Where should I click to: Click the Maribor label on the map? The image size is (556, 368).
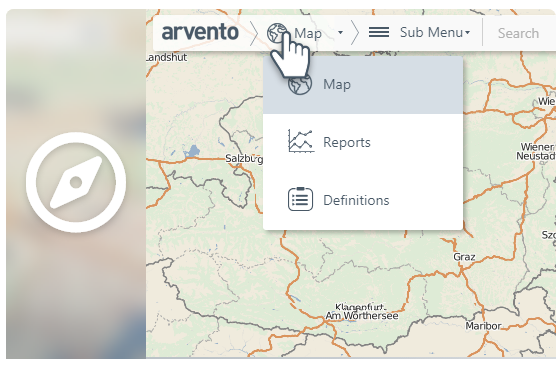pyautogui.click(x=483, y=326)
